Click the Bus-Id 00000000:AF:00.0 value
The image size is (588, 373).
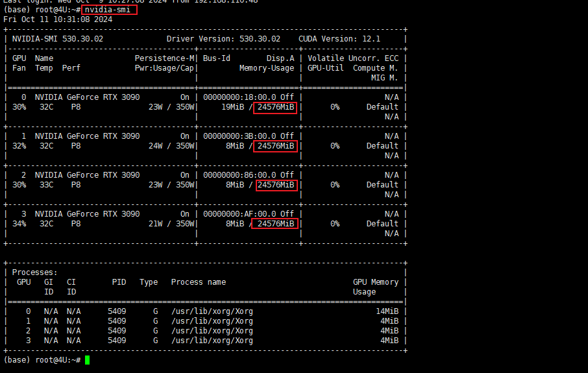[x=239, y=214]
